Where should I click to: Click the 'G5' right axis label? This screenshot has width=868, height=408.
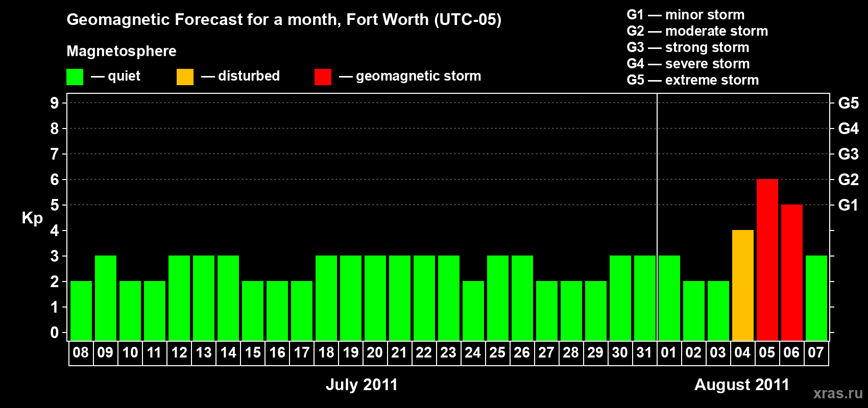[x=849, y=103]
